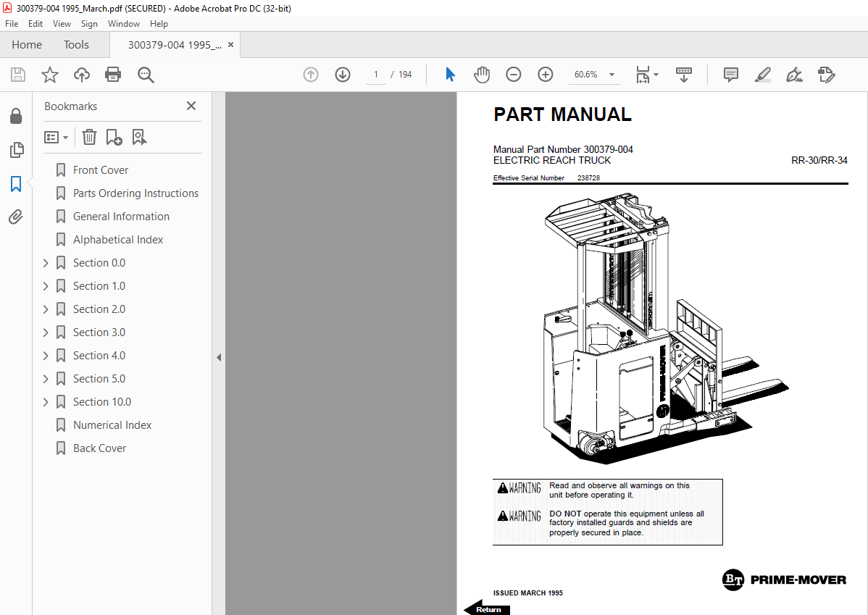Click the fit page width tool
Image resolution: width=868 pixels, height=615 pixels.
pyautogui.click(x=643, y=75)
